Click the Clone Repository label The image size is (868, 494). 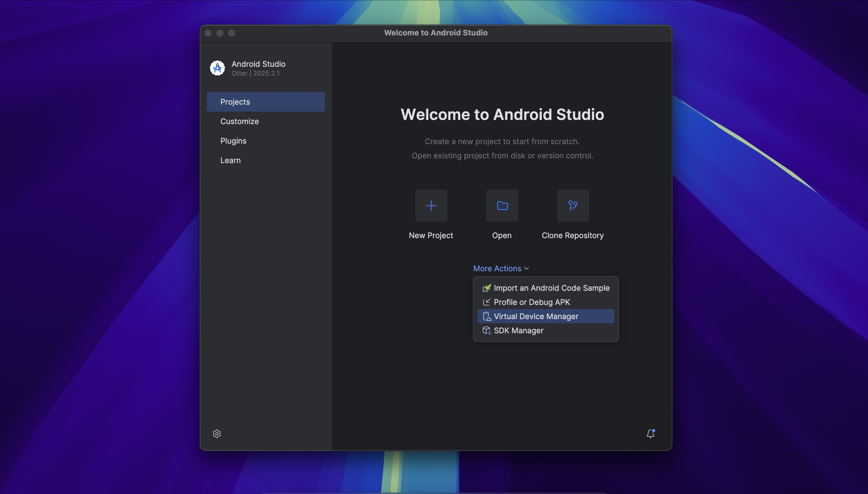point(573,235)
